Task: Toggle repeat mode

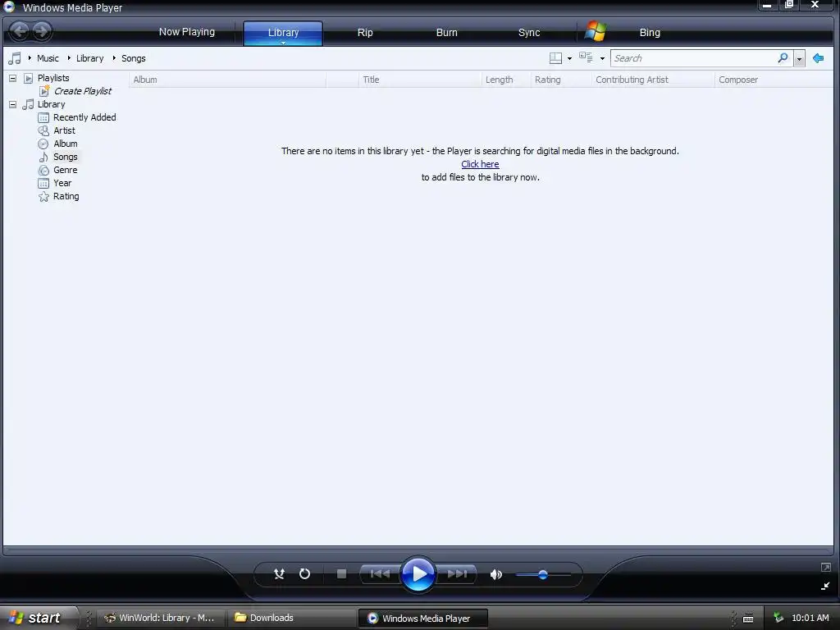Action: 304,574
